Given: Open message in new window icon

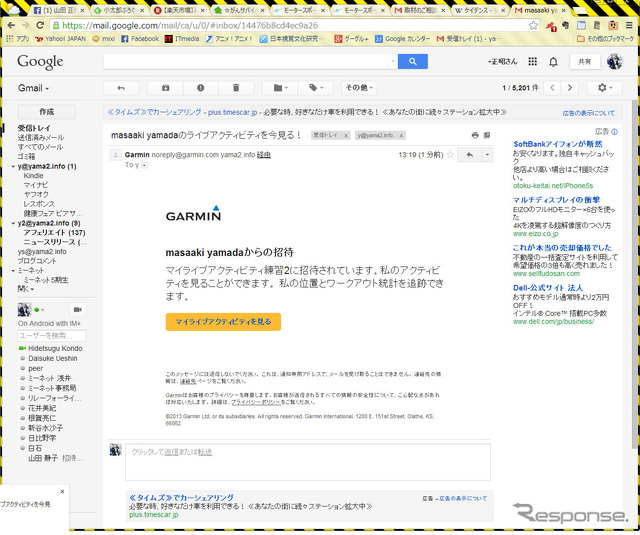Looking at the screenshot, I should pyautogui.click(x=487, y=135).
